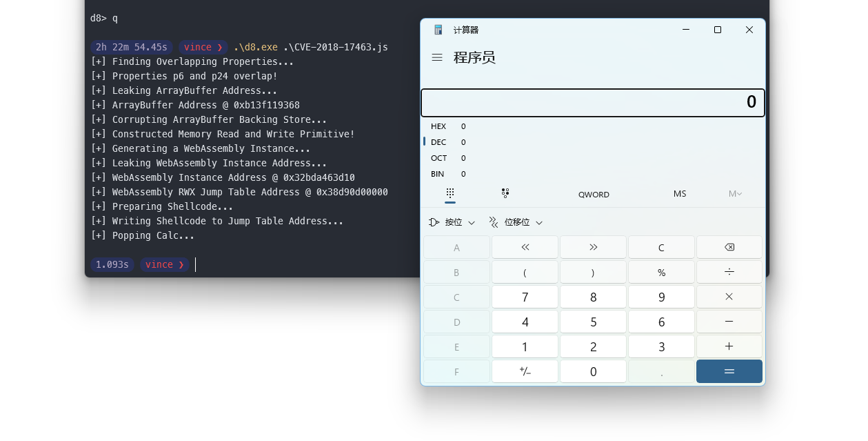Click the digit 5 key

point(593,322)
